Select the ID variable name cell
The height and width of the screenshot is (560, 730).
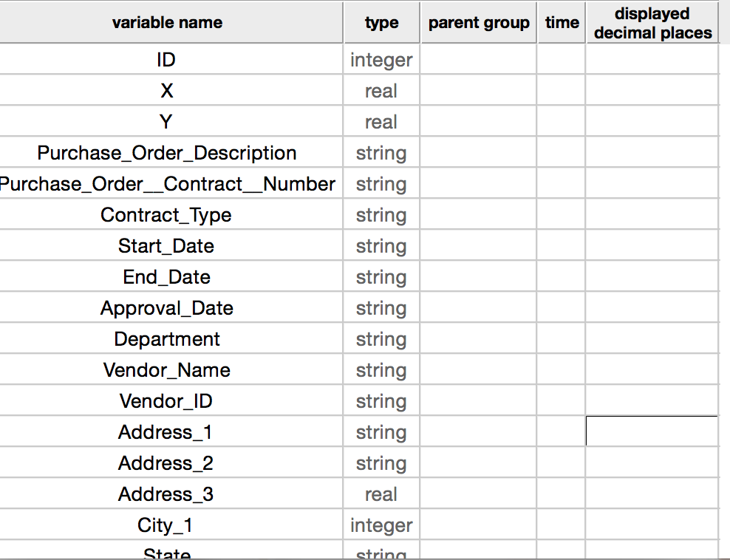click(x=167, y=60)
